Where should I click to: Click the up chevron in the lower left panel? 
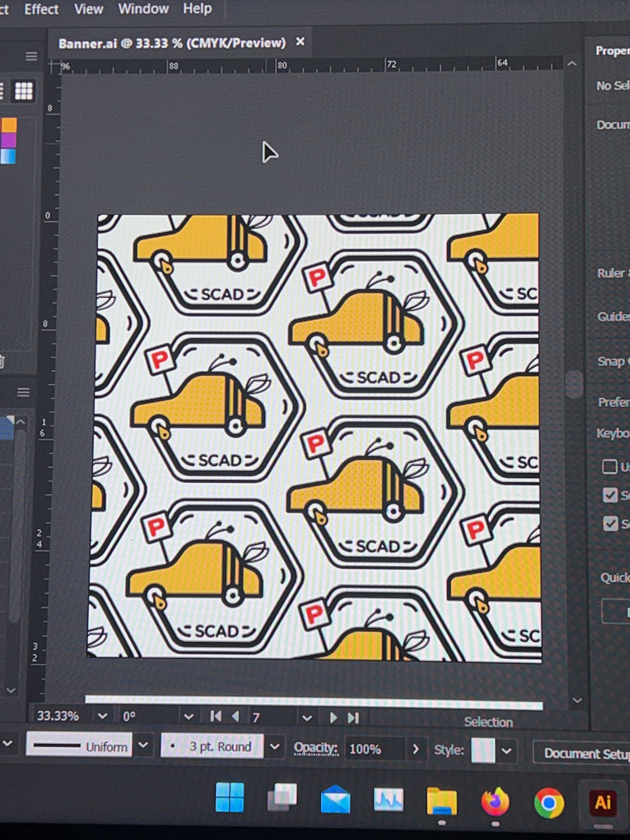pyautogui.click(x=21, y=421)
